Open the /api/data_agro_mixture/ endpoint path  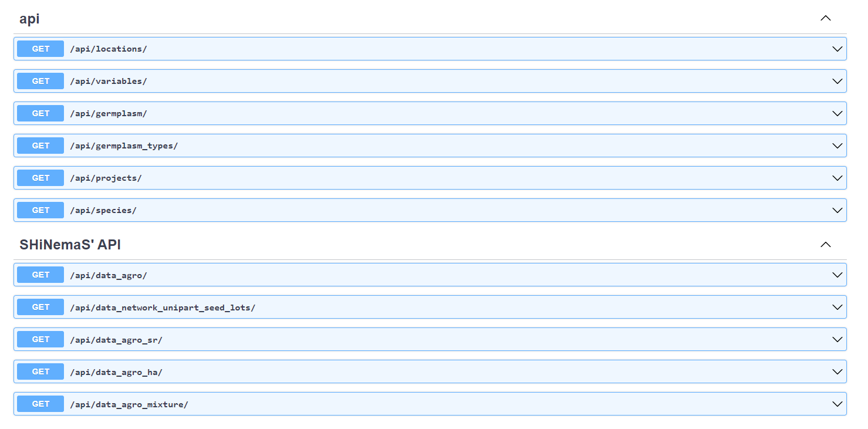pyautogui.click(x=129, y=404)
